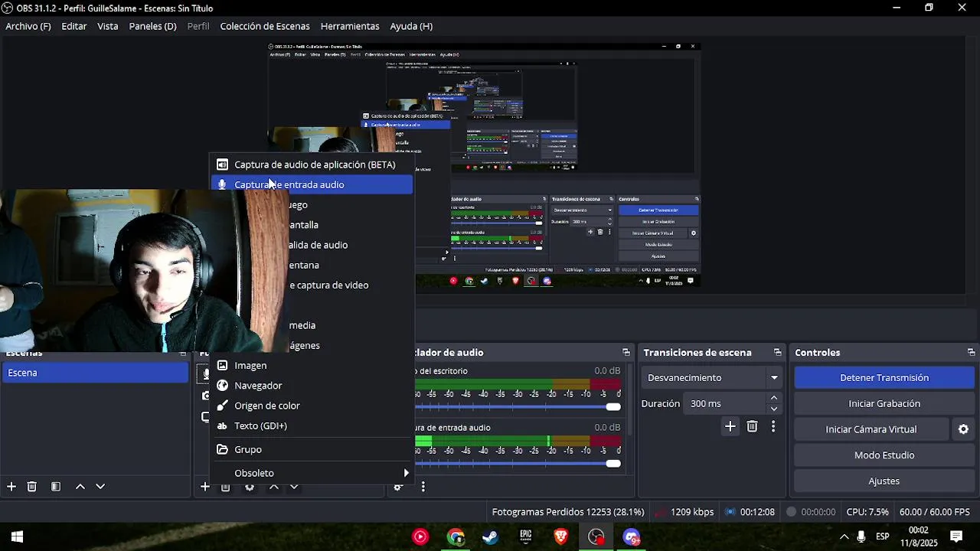Open the Paneles menu

[152, 26]
